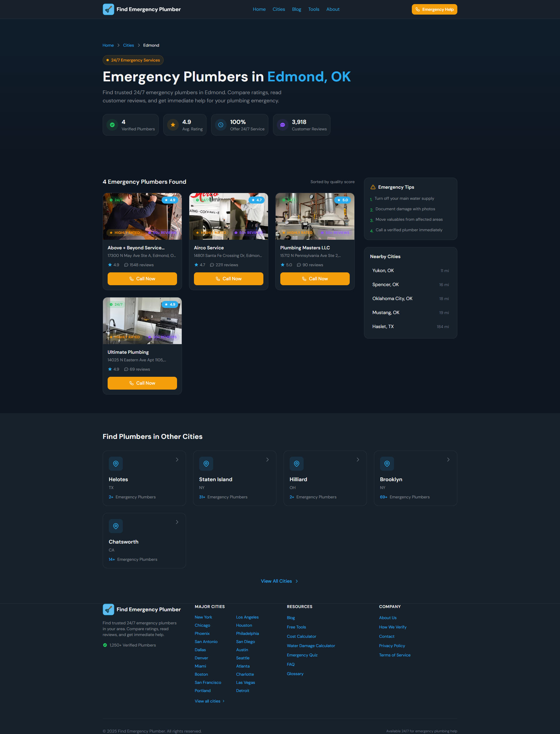Click the Avg. Rating star icon
Screen dimensions: 560x734
pyautogui.click(x=173, y=125)
